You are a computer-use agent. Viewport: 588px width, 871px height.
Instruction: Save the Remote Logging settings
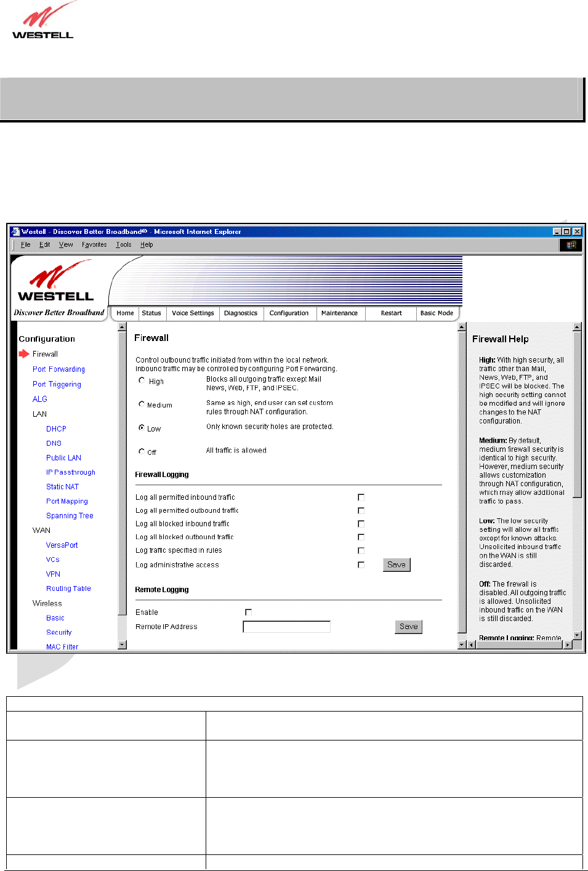408,627
